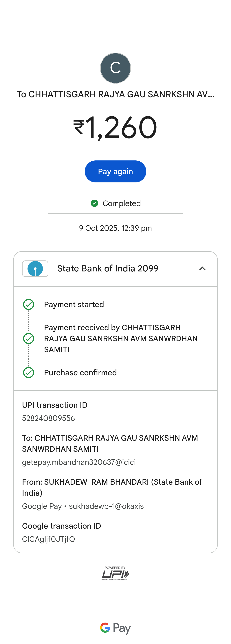Click the green Completed status checkmark
The width and height of the screenshot is (231, 644).
click(94, 203)
